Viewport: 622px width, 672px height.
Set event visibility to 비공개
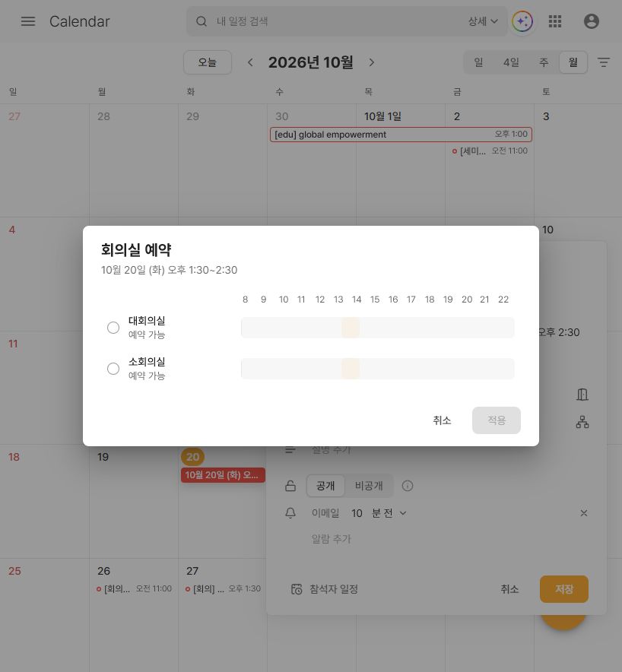click(x=369, y=486)
